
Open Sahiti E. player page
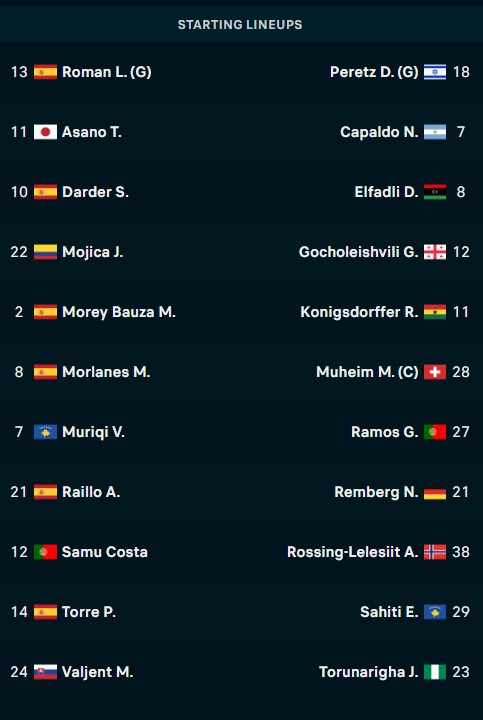pos(389,612)
